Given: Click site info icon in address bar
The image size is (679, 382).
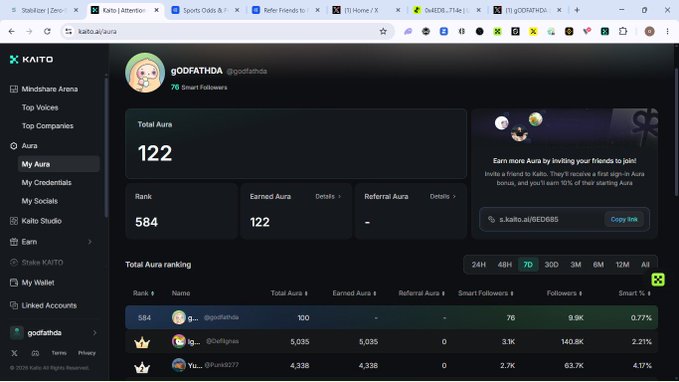Looking at the screenshot, I should pyautogui.click(x=68, y=31).
